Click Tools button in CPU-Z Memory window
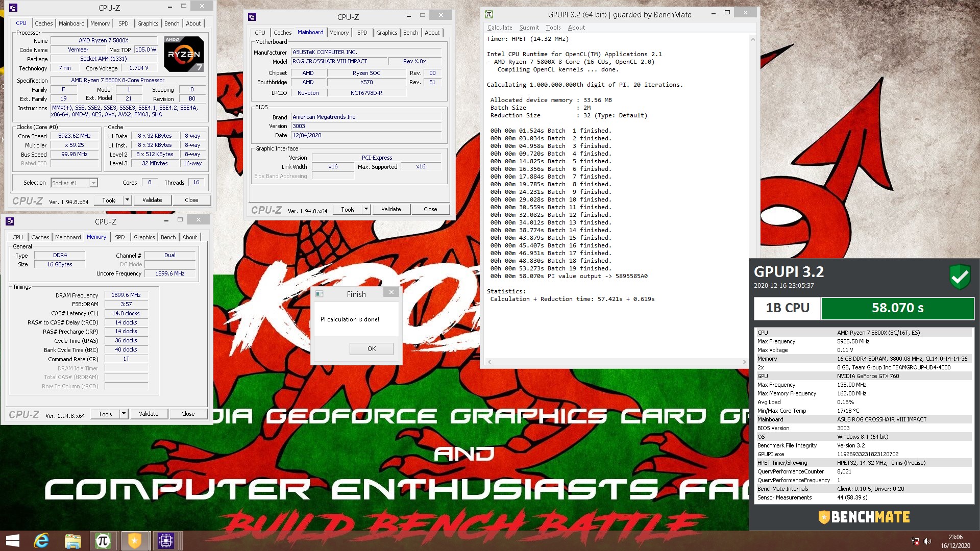 coord(105,414)
